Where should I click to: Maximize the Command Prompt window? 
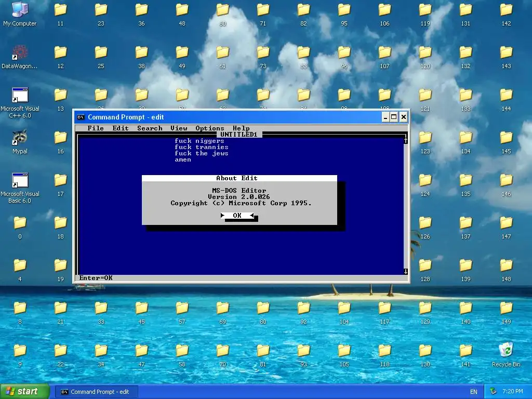(394, 117)
